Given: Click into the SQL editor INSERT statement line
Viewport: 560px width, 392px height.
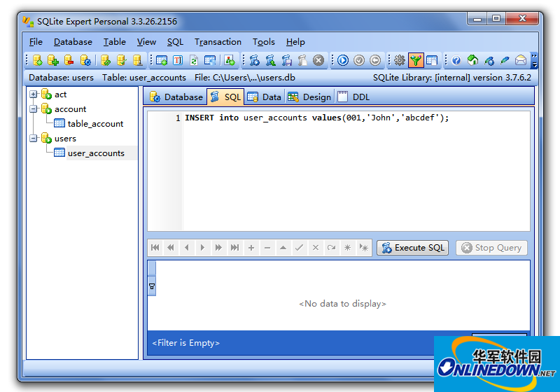Looking at the screenshot, I should click(316, 118).
